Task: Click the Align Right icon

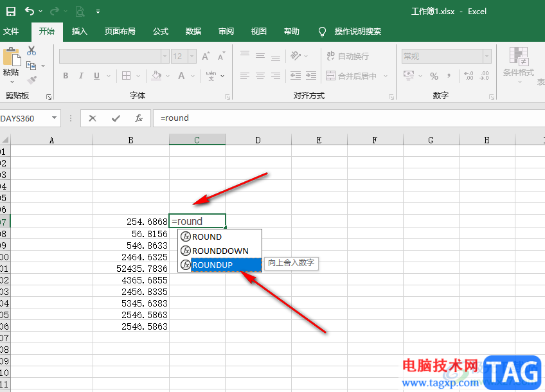Action: [x=276, y=76]
